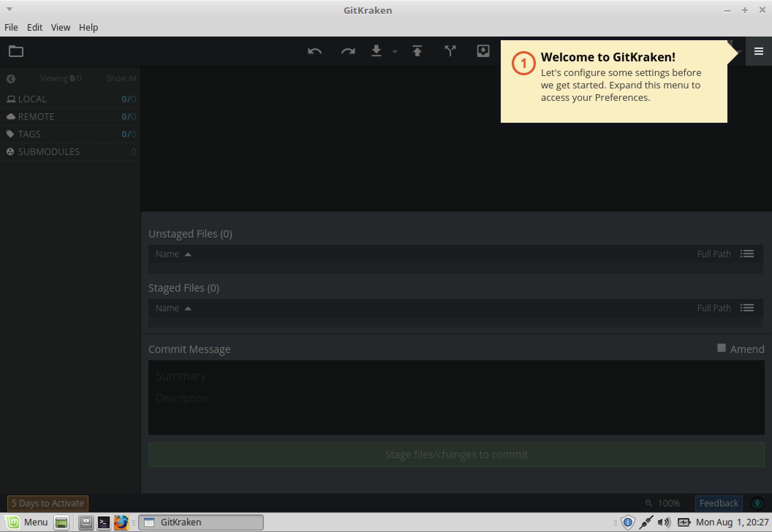The height and width of the screenshot is (532, 772).
Task: Open the network tray icon
Action: tap(646, 522)
